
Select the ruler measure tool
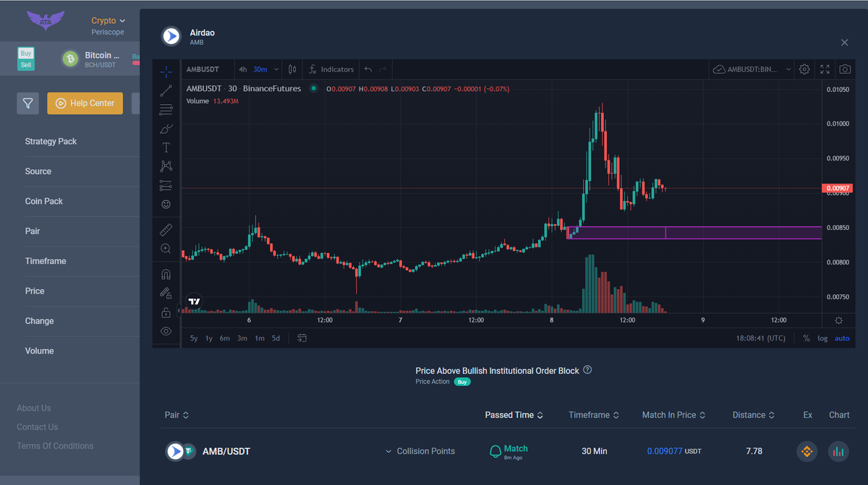point(166,230)
